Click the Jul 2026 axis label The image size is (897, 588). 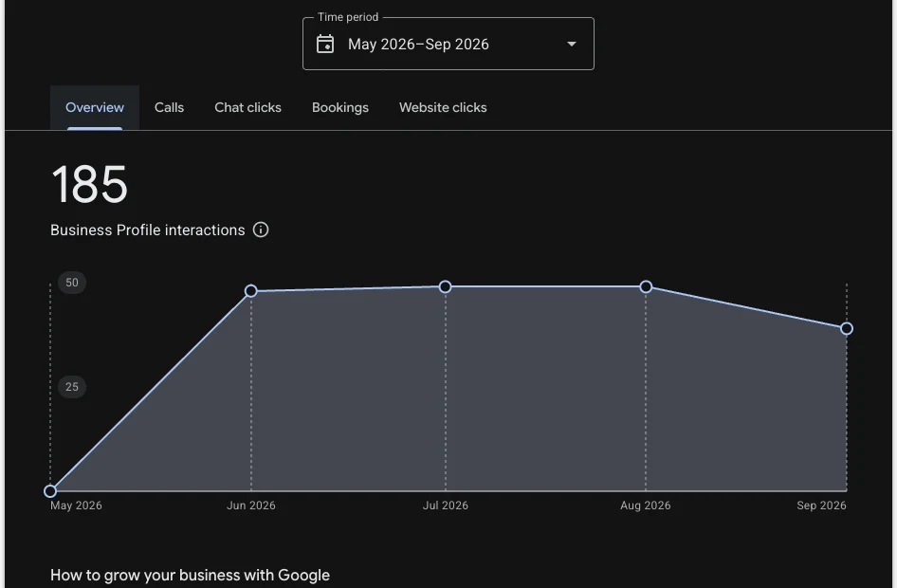tap(445, 505)
